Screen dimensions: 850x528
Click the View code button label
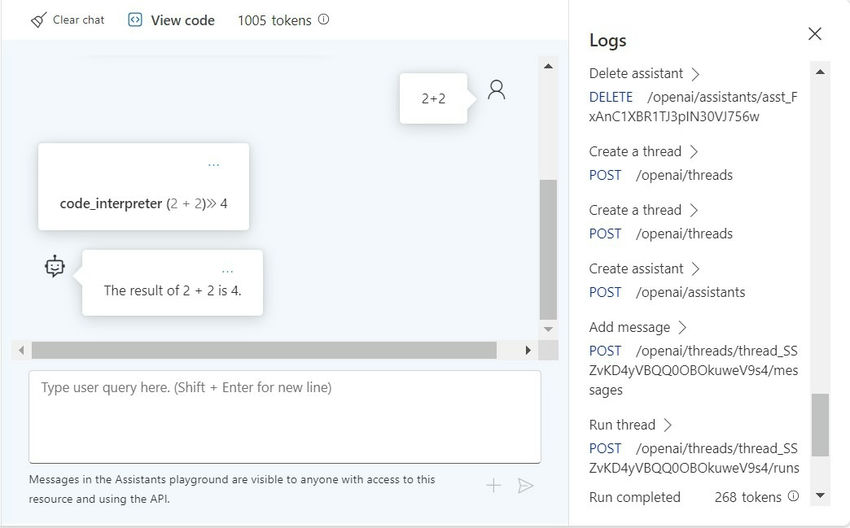click(183, 21)
